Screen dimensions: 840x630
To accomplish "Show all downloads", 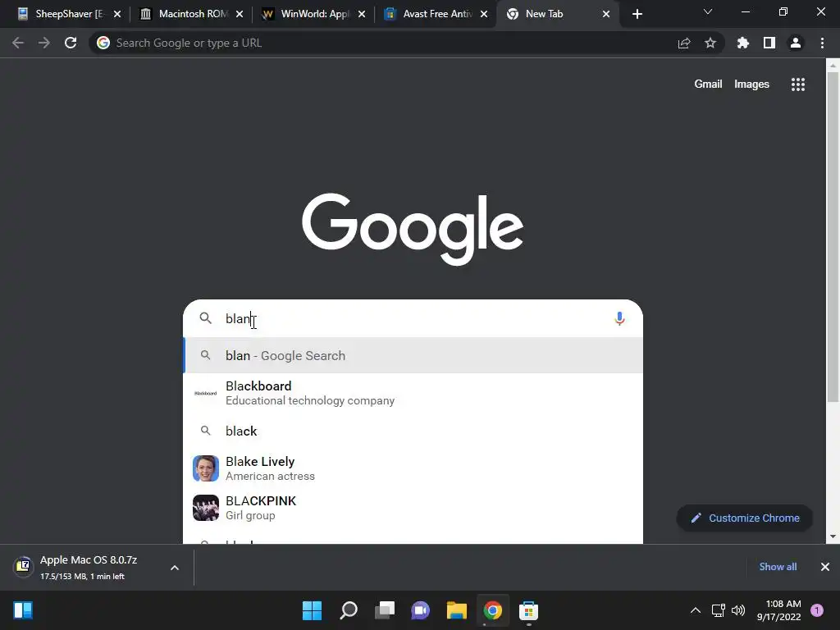I will (x=778, y=567).
